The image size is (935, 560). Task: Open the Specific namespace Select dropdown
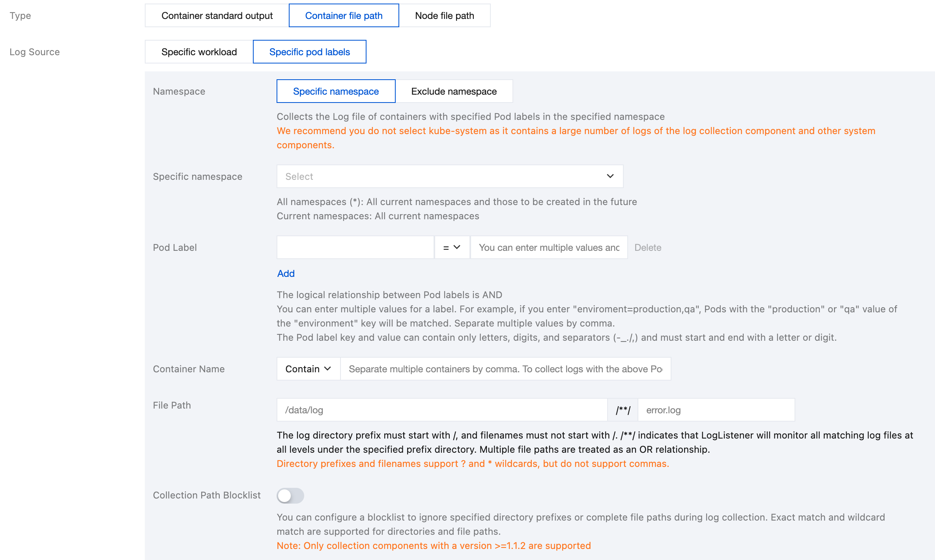click(x=442, y=176)
